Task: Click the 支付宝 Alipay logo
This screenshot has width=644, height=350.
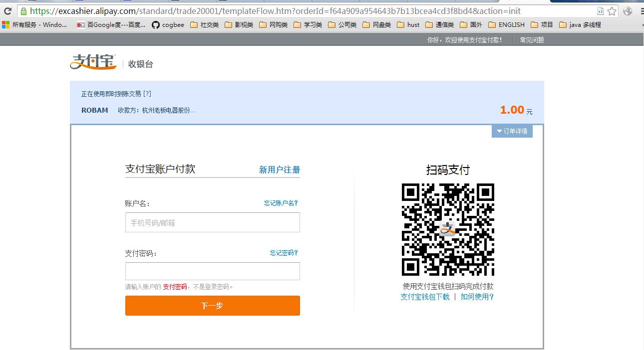Action: click(x=93, y=62)
